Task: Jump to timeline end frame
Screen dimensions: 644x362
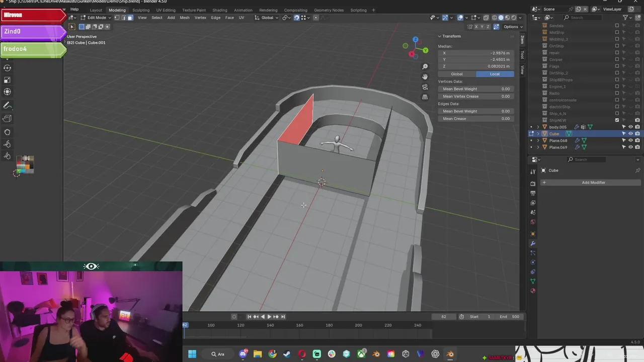Action: (x=283, y=317)
